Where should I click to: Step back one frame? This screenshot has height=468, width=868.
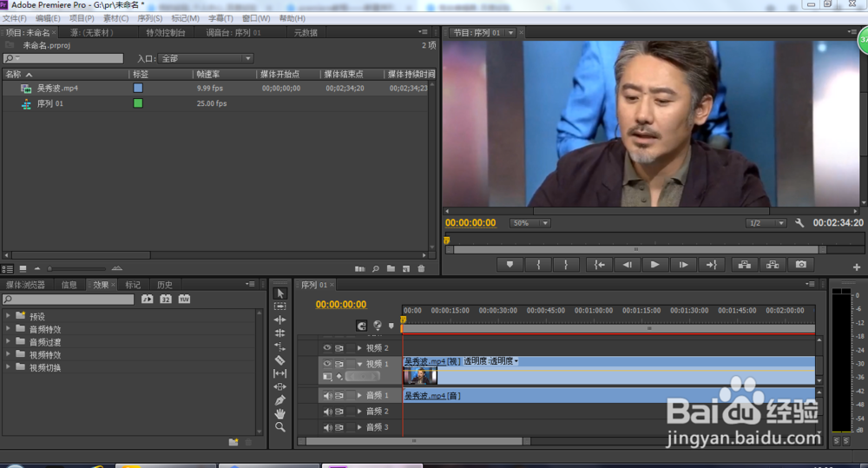(628, 265)
